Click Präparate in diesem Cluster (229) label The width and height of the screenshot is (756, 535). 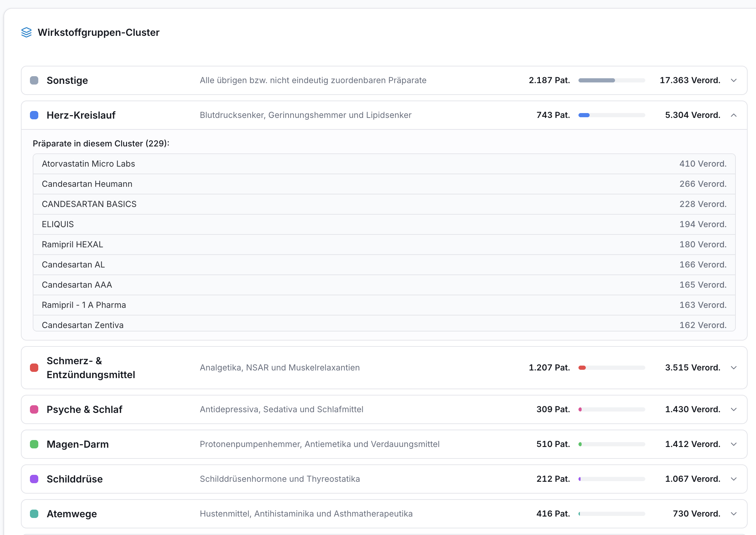point(101,144)
